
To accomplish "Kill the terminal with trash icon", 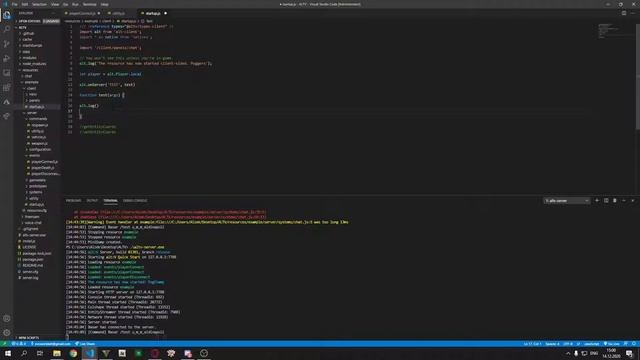I will (615, 200).
